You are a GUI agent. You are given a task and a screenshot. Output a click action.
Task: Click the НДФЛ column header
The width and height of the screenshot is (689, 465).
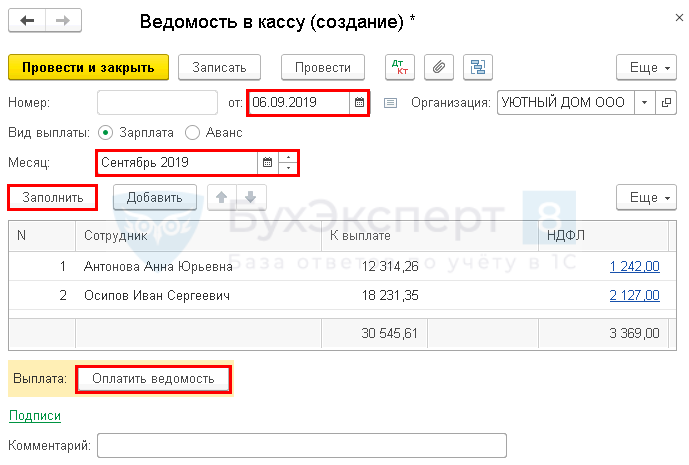tap(603, 236)
